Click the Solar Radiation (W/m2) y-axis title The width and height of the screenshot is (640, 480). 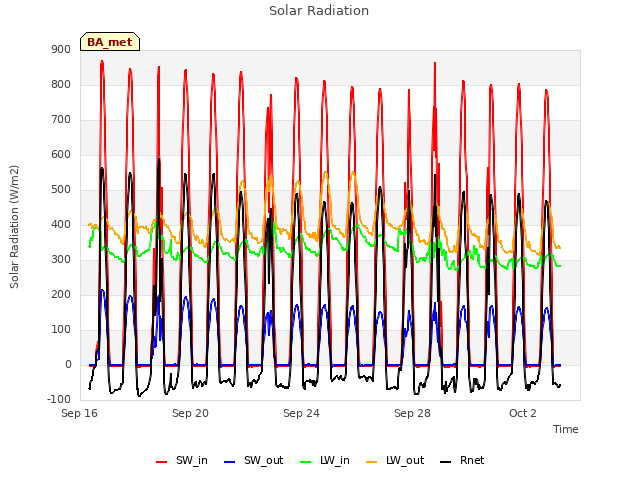pyautogui.click(x=14, y=227)
